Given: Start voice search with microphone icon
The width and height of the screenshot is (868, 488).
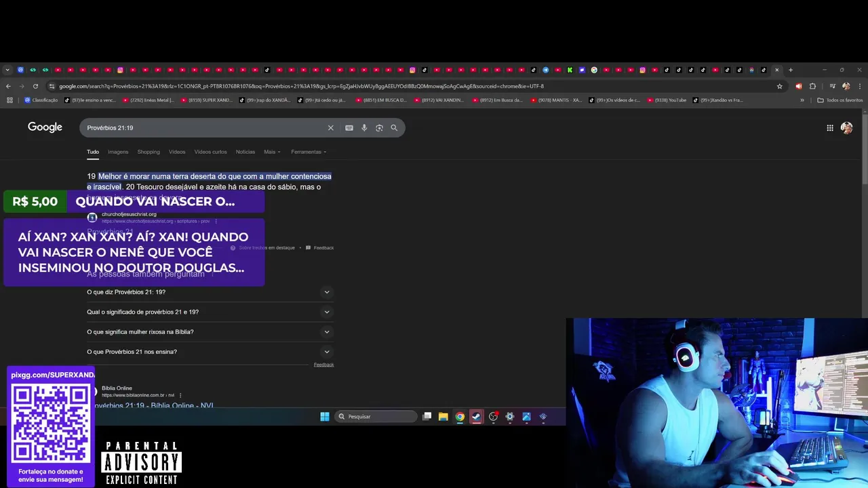Looking at the screenshot, I should pos(364,127).
